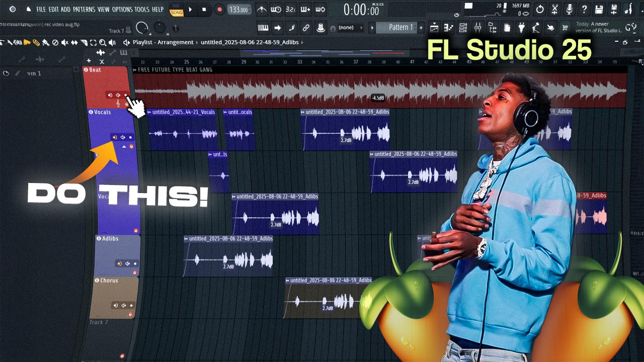The width and height of the screenshot is (644, 362).
Task: Click the metronome icon
Action: click(x=262, y=10)
